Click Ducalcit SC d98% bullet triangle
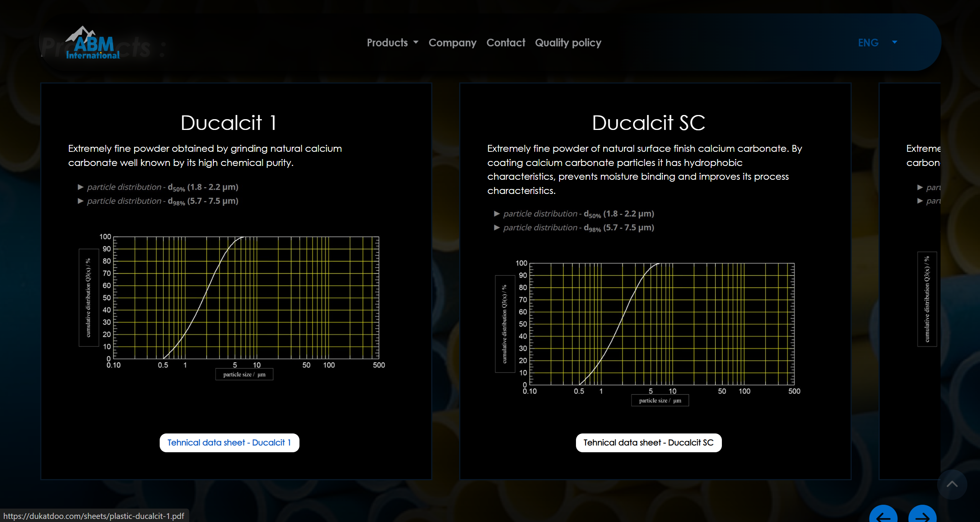The width and height of the screenshot is (980, 522). click(497, 228)
